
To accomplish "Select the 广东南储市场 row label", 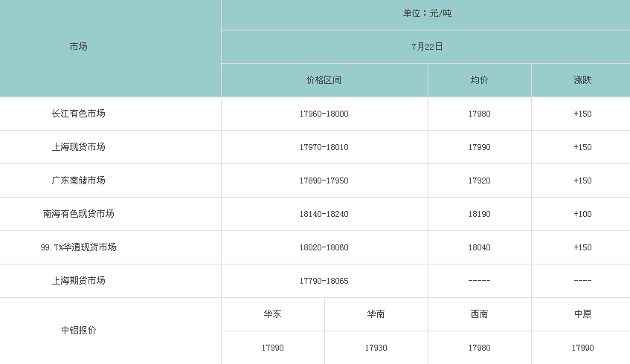I will click(79, 181).
